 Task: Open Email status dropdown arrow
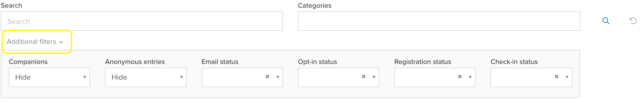[277, 77]
